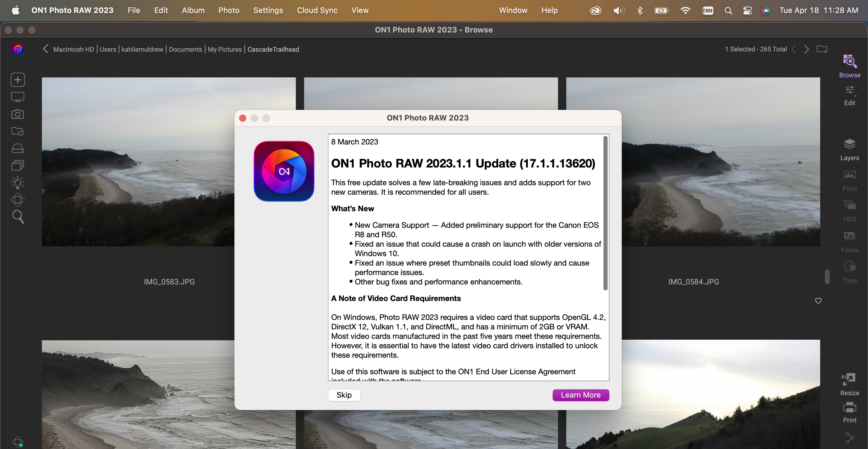Click the magnifying glass search icon in sidebar
This screenshot has width=868, height=449.
18,217
